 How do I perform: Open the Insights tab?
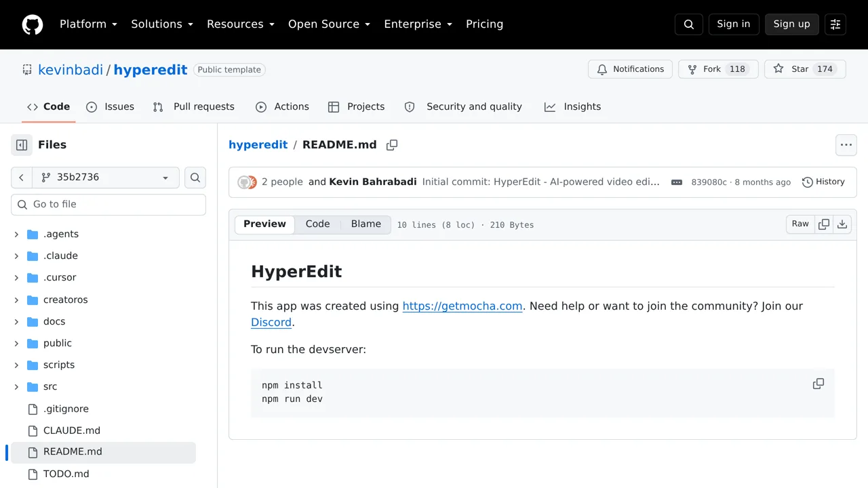pos(573,107)
